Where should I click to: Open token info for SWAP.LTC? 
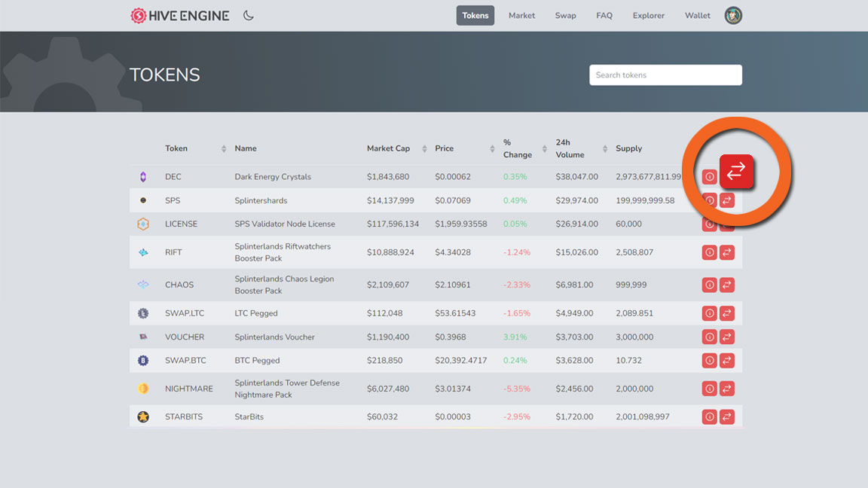[x=709, y=313]
